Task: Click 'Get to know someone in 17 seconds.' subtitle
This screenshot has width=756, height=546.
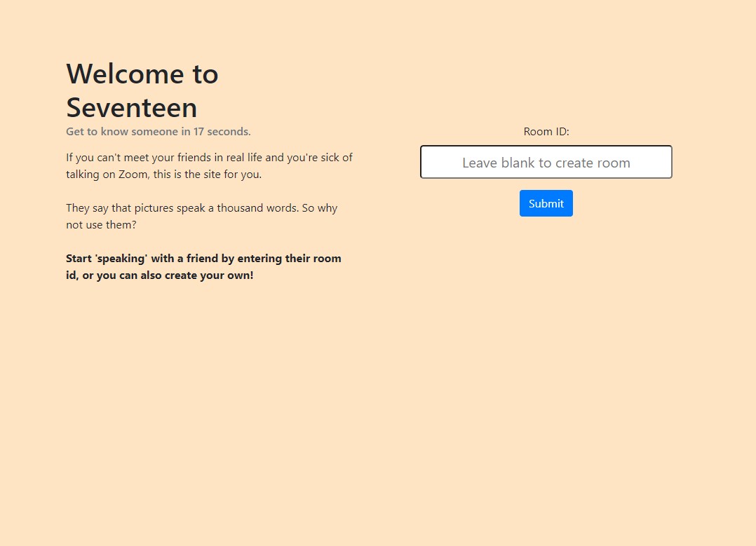Action: point(158,132)
